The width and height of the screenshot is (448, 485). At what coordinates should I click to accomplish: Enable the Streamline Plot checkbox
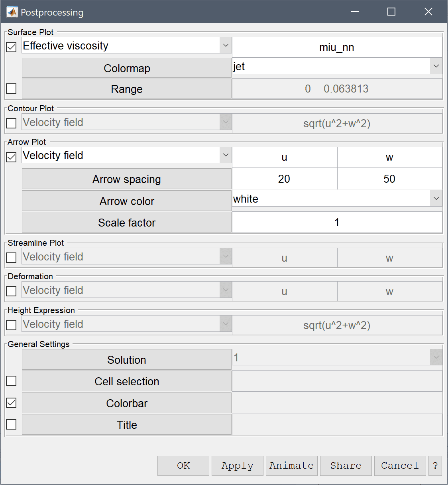(11, 258)
